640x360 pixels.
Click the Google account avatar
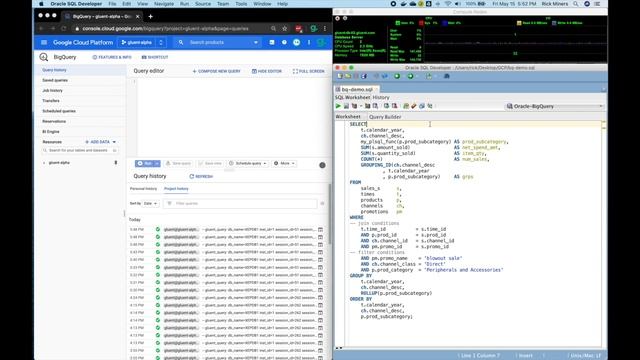pos(321,42)
